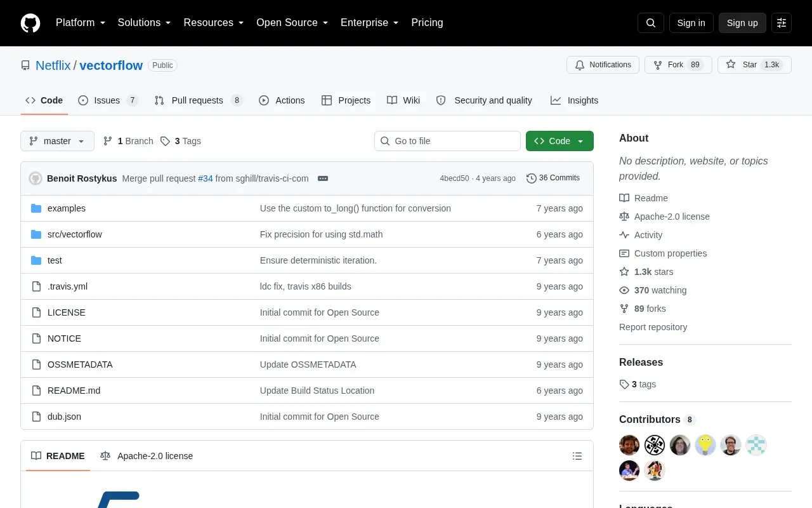Image resolution: width=812 pixels, height=508 pixels.
Task: View the 36 Commits history
Action: point(553,178)
